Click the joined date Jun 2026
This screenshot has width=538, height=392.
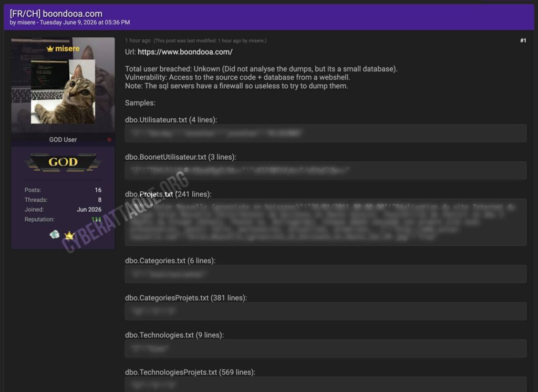pos(89,209)
